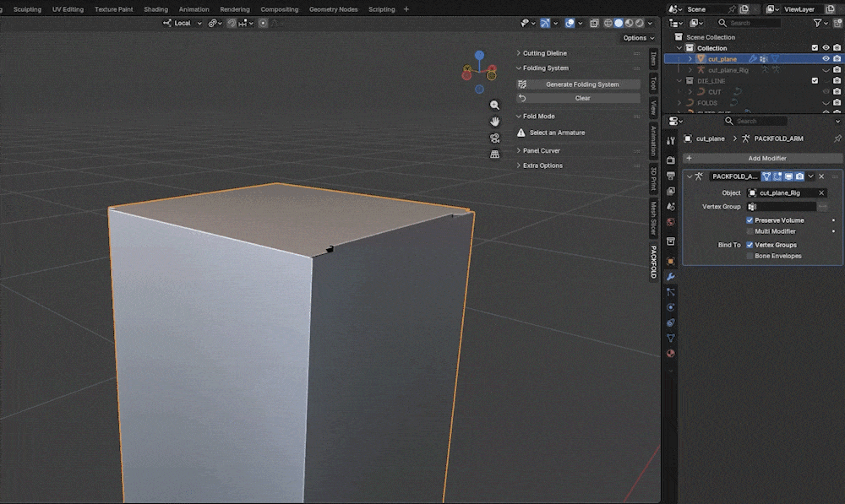Switch to the Scripting workspace

click(x=382, y=9)
